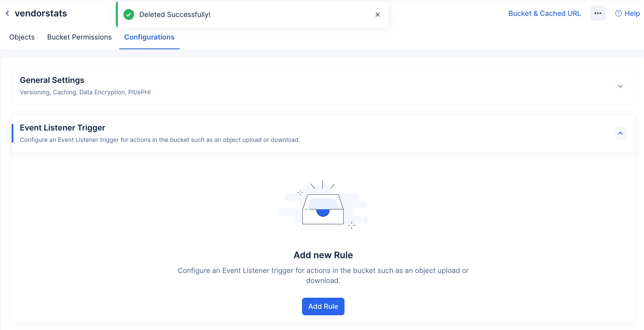The width and height of the screenshot is (644, 330).
Task: Open the Bucket & Cached URL link
Action: pyautogui.click(x=544, y=13)
